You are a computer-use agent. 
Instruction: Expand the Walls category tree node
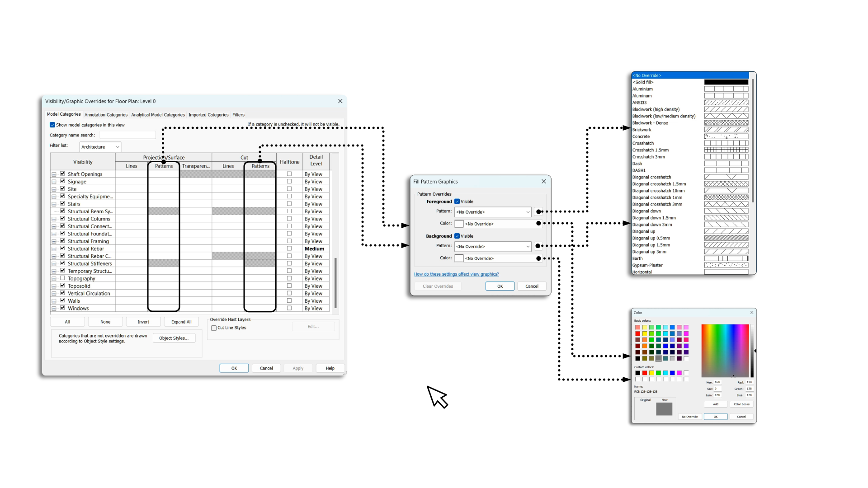tap(54, 301)
